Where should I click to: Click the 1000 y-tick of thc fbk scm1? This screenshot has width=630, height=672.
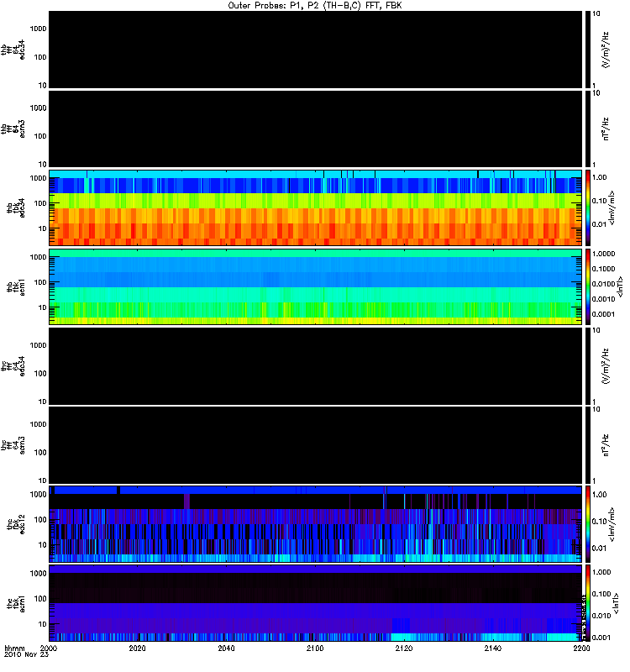(38, 574)
